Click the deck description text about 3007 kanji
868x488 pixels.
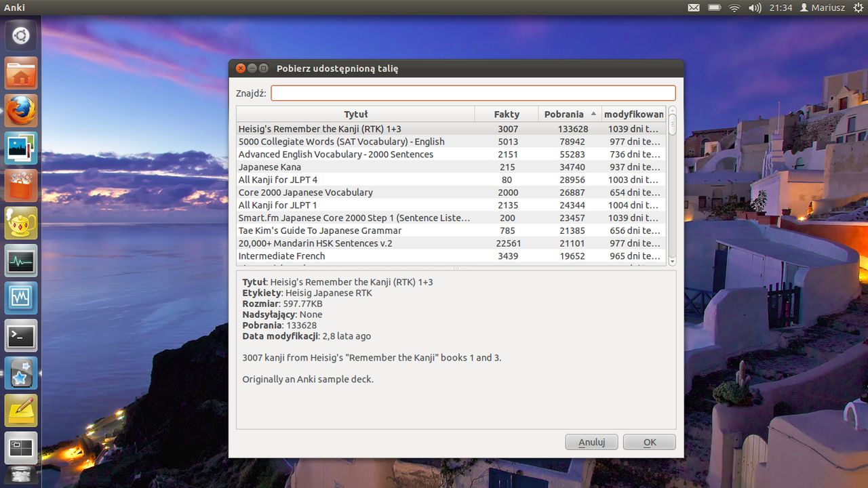[x=372, y=357]
